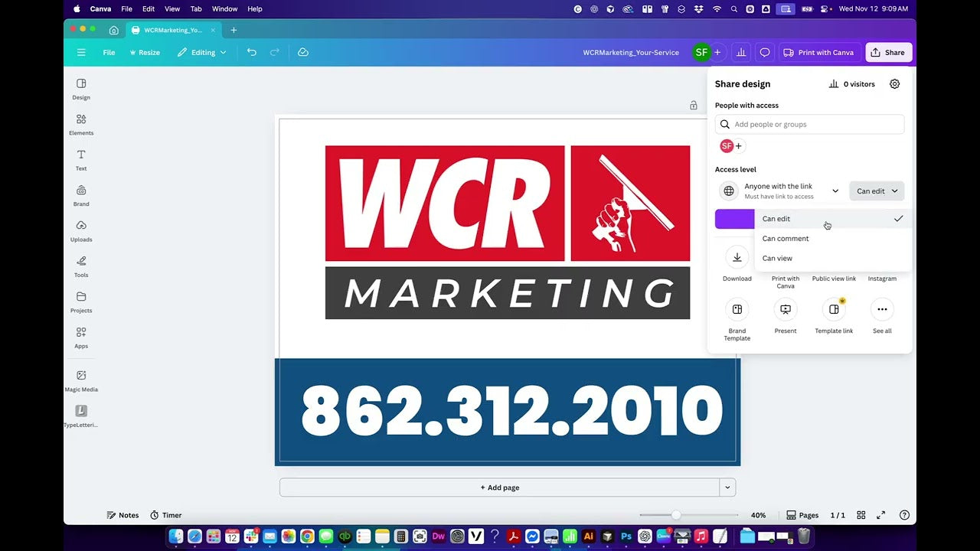Open the Brand panel
Image resolution: width=980 pixels, height=551 pixels.
point(81,196)
